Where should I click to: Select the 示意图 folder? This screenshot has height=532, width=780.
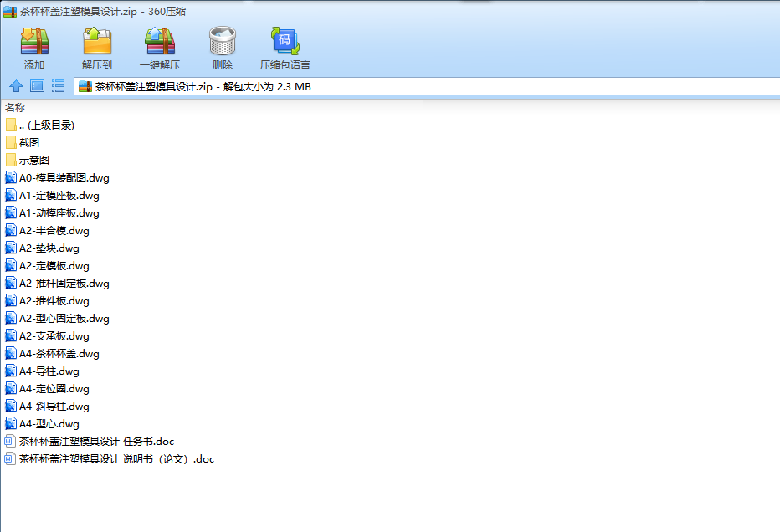28,160
